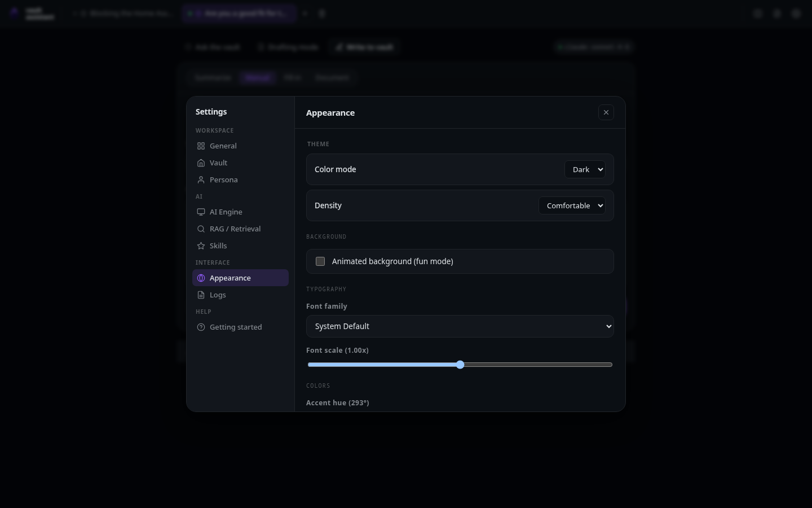Open the Font family System Default dropdown

460,326
